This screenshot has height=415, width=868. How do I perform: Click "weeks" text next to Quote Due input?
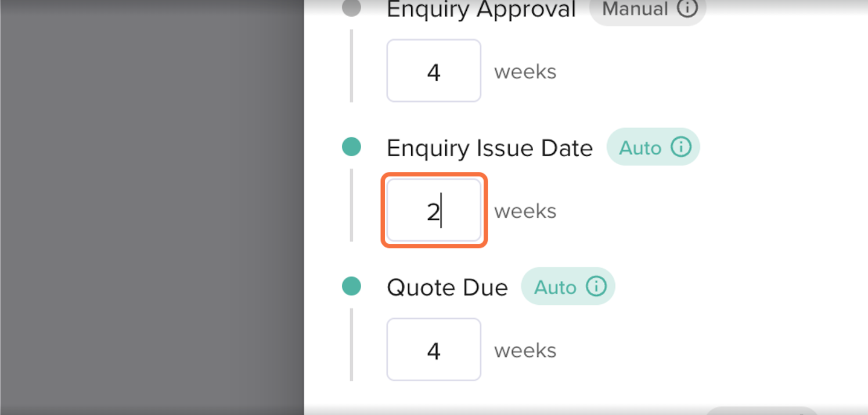pos(525,351)
